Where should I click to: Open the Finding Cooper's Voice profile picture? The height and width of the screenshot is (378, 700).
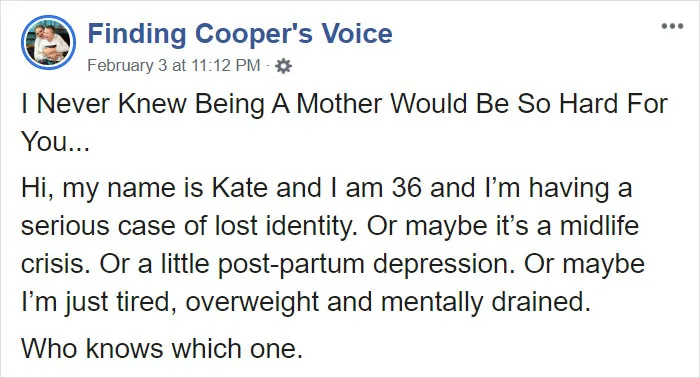(48, 42)
